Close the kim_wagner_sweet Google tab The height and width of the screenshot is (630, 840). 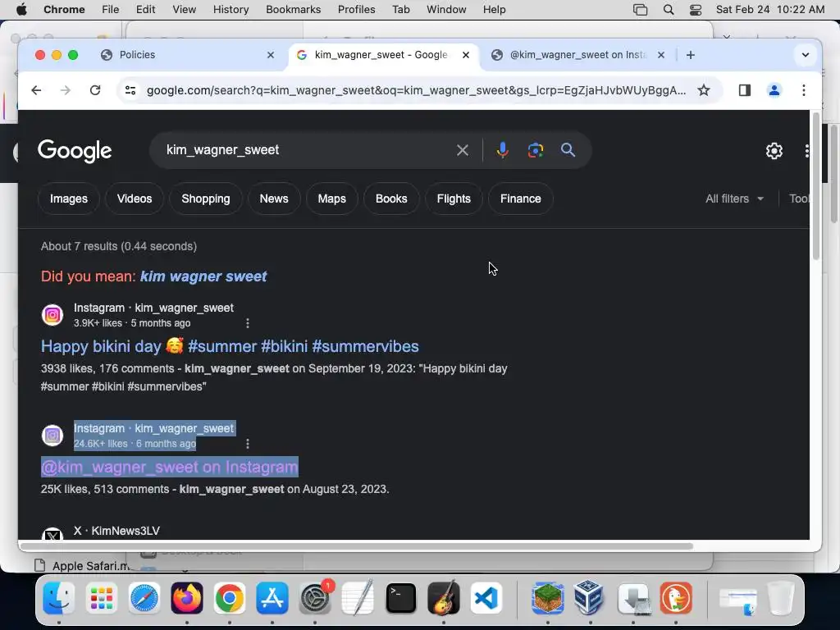tap(466, 55)
